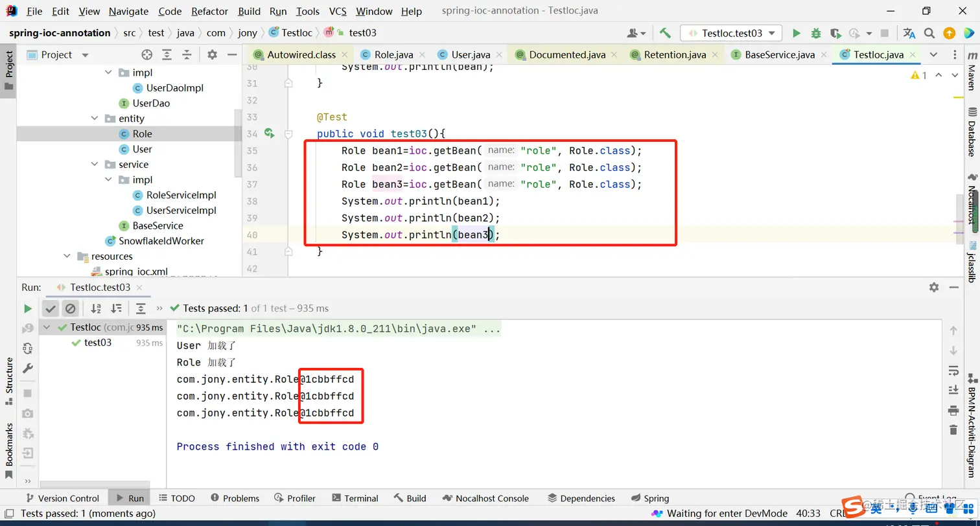Select the test03 result in the test tree

[x=98, y=343]
